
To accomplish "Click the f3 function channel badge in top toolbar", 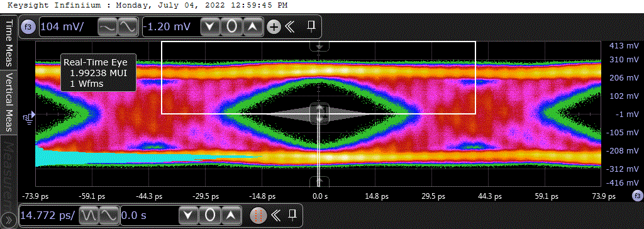I will click(x=28, y=28).
